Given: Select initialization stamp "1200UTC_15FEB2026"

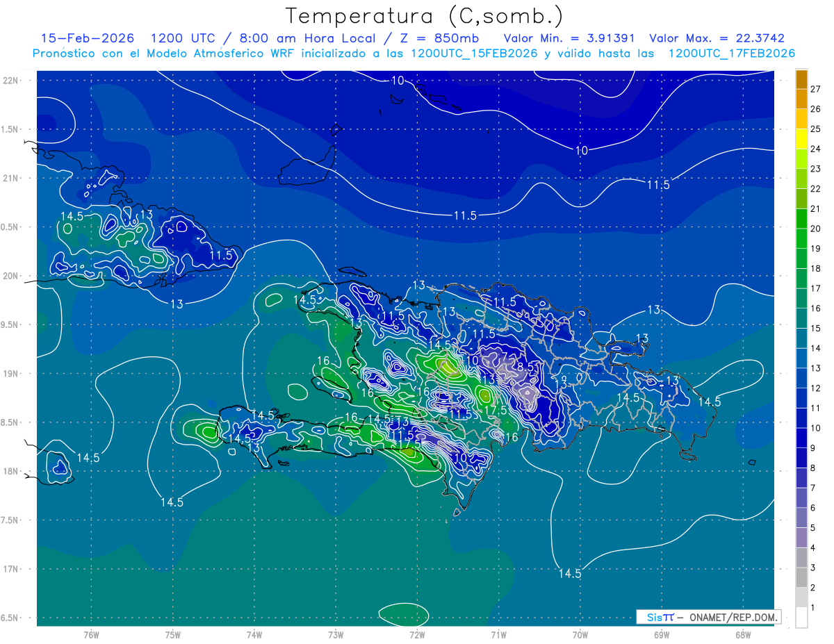Looking at the screenshot, I should pos(475,53).
